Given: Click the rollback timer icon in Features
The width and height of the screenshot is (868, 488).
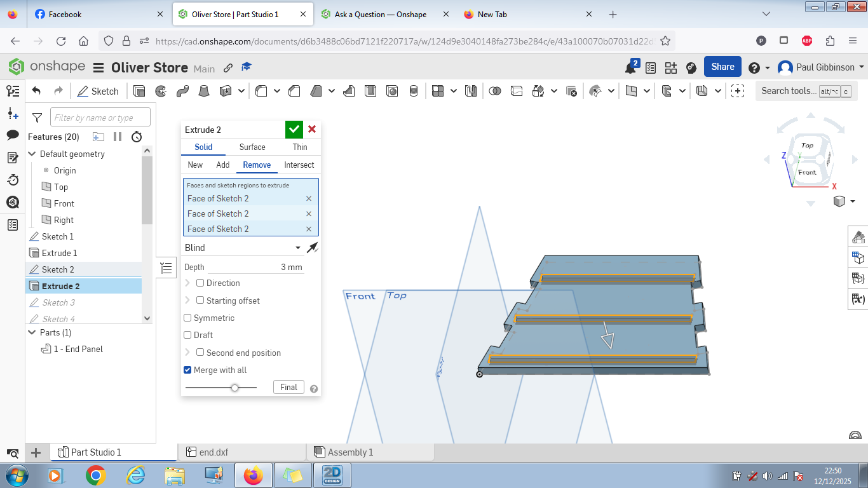Looking at the screenshot, I should pyautogui.click(x=137, y=137).
